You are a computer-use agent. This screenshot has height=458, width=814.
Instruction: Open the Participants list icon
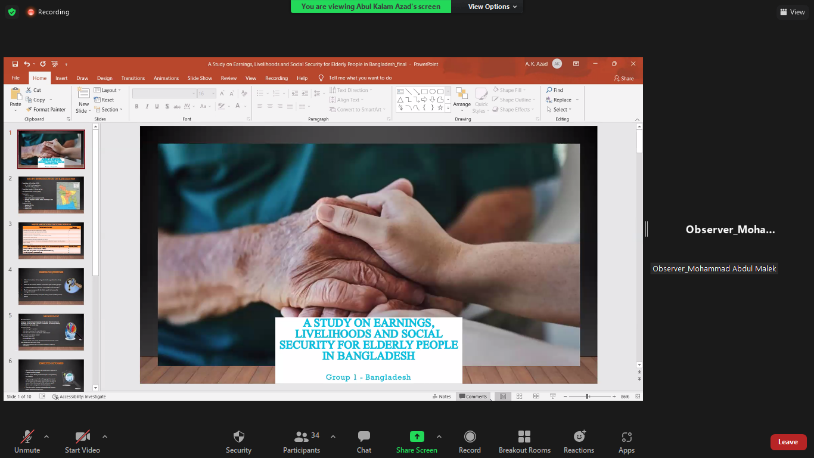coord(301,436)
